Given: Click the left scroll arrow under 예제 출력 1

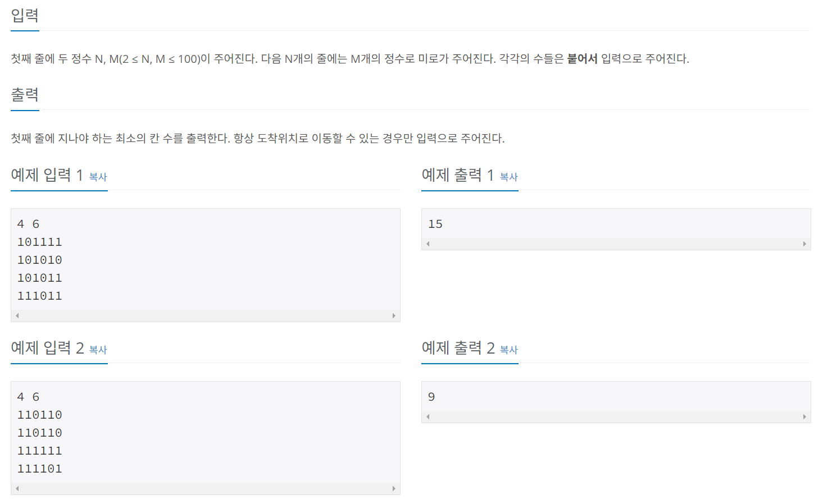Looking at the screenshot, I should [x=428, y=244].
